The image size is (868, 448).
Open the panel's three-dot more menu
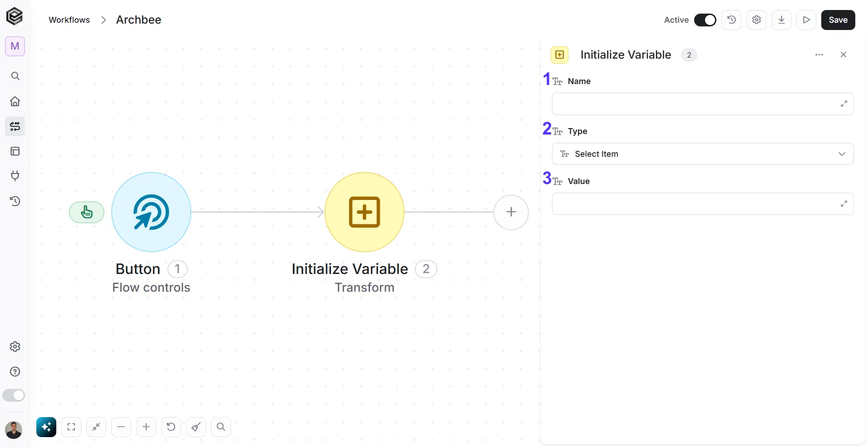pyautogui.click(x=819, y=55)
